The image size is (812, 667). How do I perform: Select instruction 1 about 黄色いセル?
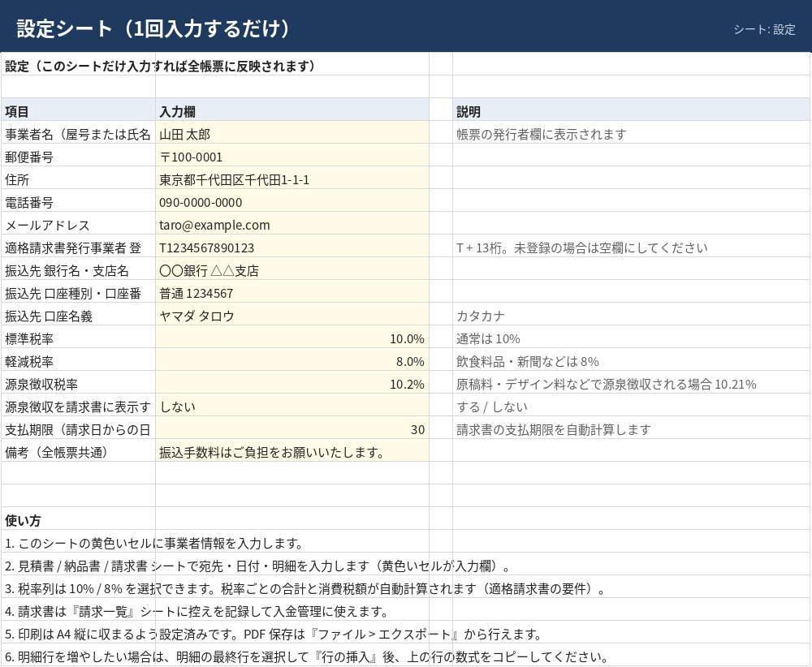[154, 543]
